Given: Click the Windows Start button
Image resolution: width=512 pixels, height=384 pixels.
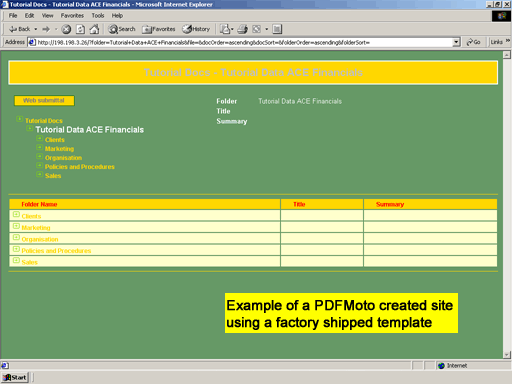Looking at the screenshot, I should click(x=15, y=377).
